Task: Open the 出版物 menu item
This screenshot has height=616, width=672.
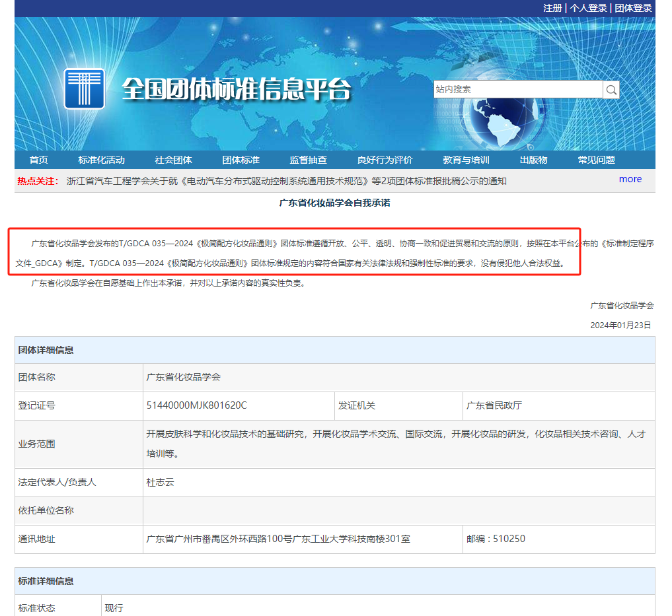Action: click(533, 160)
